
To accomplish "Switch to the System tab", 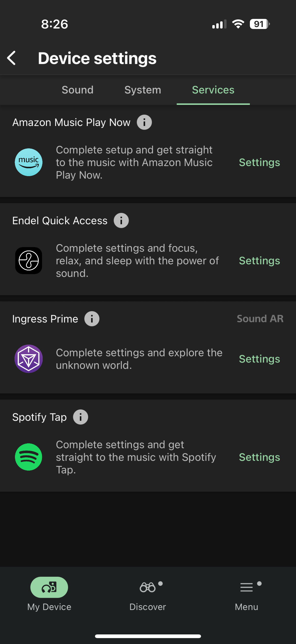I will tap(143, 90).
